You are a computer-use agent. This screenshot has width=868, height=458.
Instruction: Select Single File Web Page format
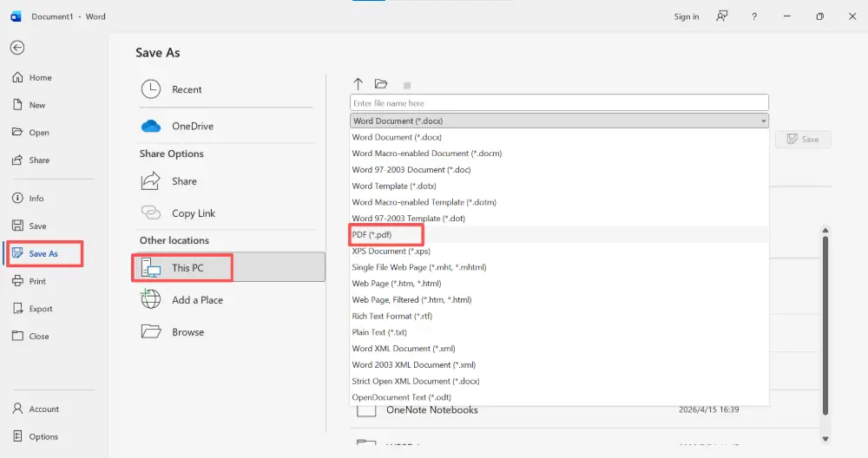(x=559, y=267)
